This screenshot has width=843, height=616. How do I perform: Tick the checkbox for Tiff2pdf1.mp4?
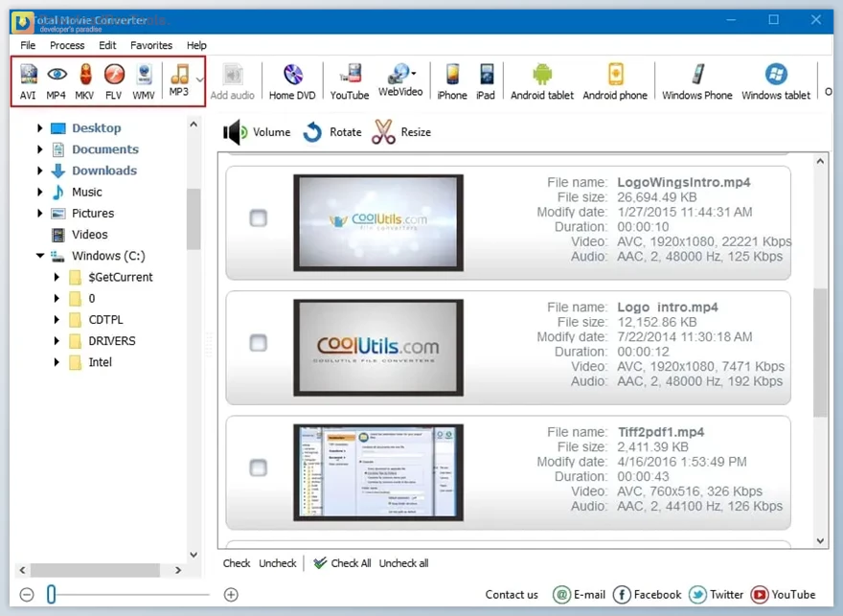(x=258, y=468)
